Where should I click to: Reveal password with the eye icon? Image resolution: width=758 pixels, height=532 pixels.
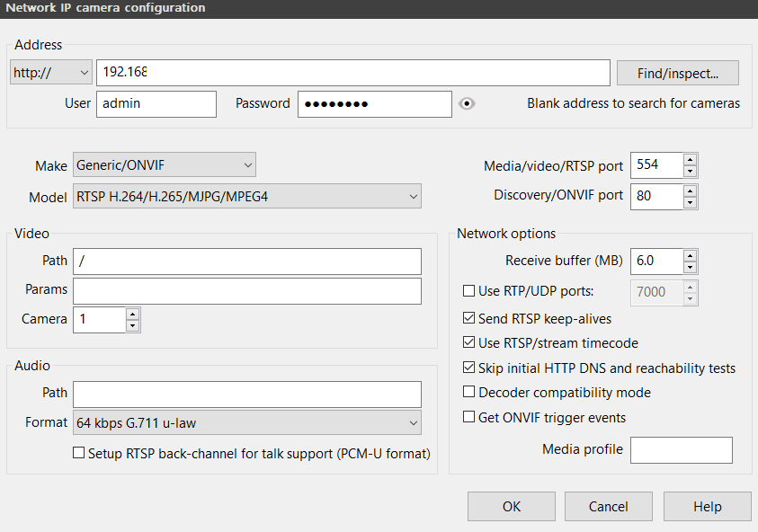coord(466,103)
